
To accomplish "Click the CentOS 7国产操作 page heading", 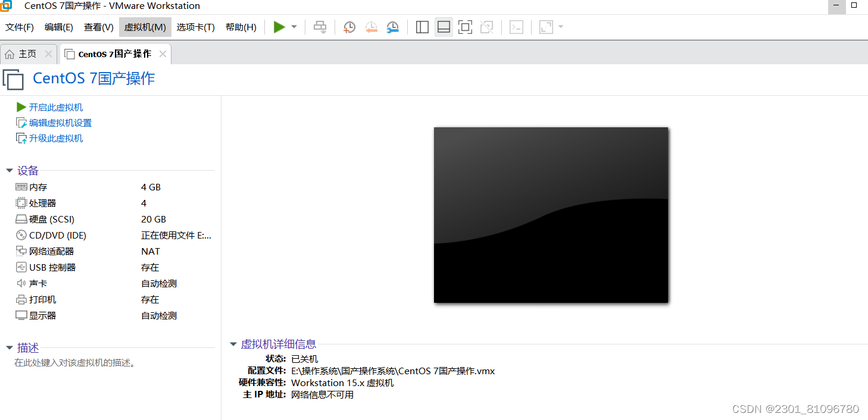I will point(93,79).
